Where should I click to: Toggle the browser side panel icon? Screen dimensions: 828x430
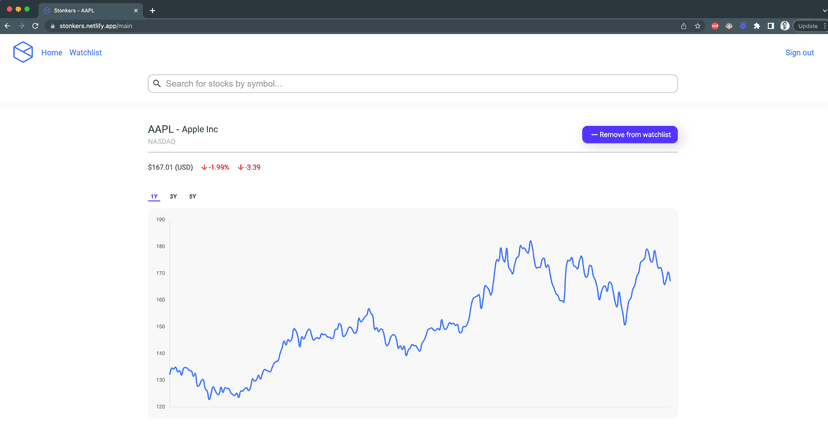tap(771, 26)
